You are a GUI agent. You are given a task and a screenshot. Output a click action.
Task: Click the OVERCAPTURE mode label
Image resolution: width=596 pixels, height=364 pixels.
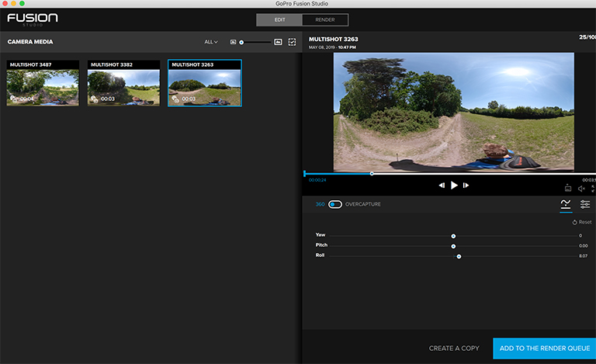click(x=362, y=204)
